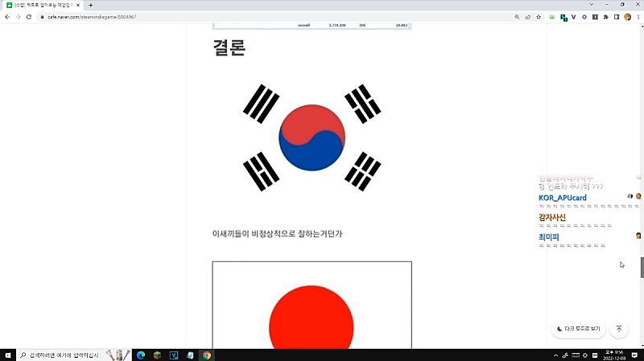Switch the input language indicator

click(595, 355)
